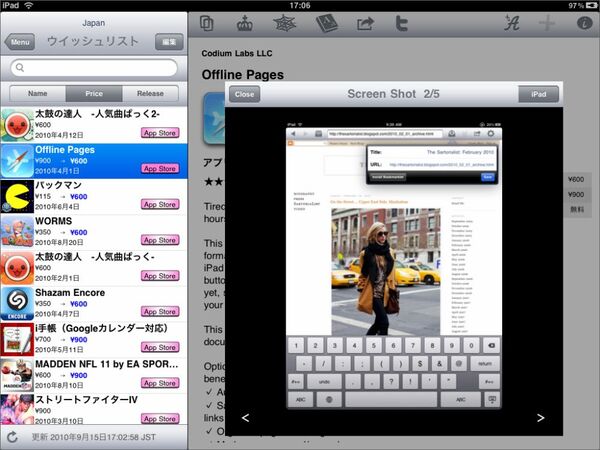This screenshot has width=600, height=450.
Task: Select the Offline Pages list row title
Action: pyautogui.click(x=65, y=150)
